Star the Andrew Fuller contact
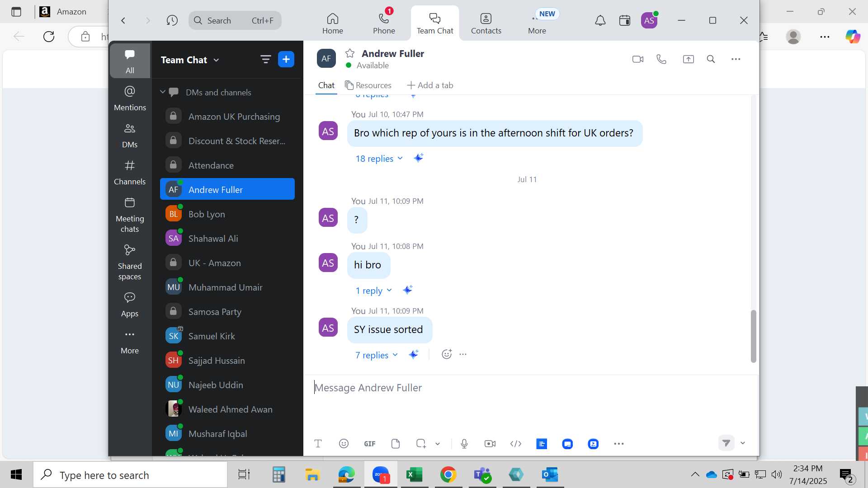The width and height of the screenshot is (868, 488). (350, 53)
